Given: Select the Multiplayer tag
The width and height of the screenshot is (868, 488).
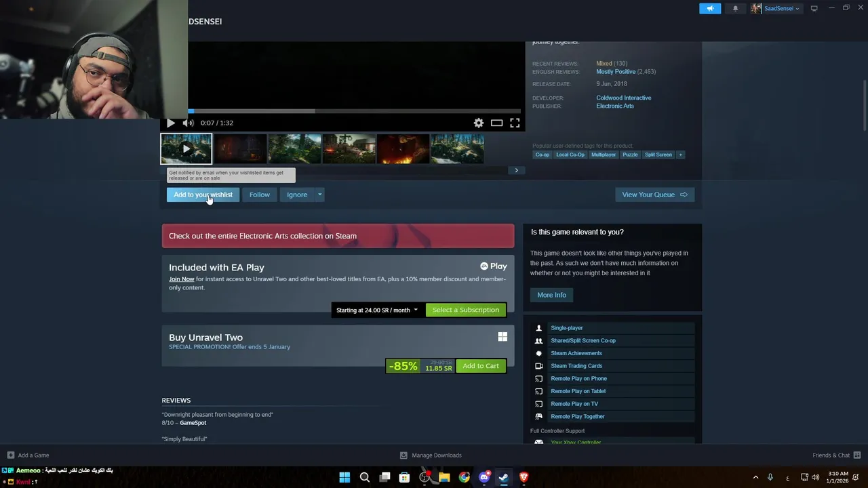Looking at the screenshot, I should (x=604, y=155).
